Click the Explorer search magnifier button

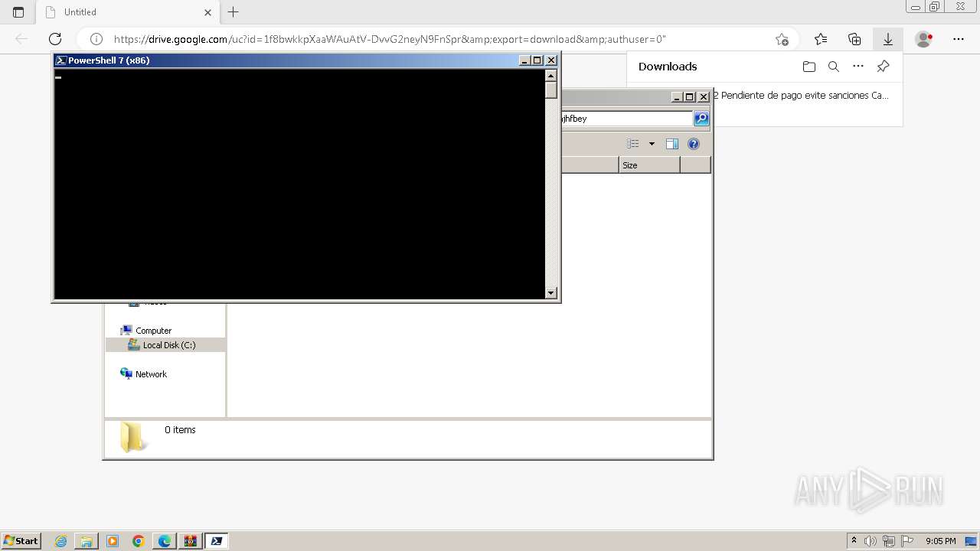[701, 119]
